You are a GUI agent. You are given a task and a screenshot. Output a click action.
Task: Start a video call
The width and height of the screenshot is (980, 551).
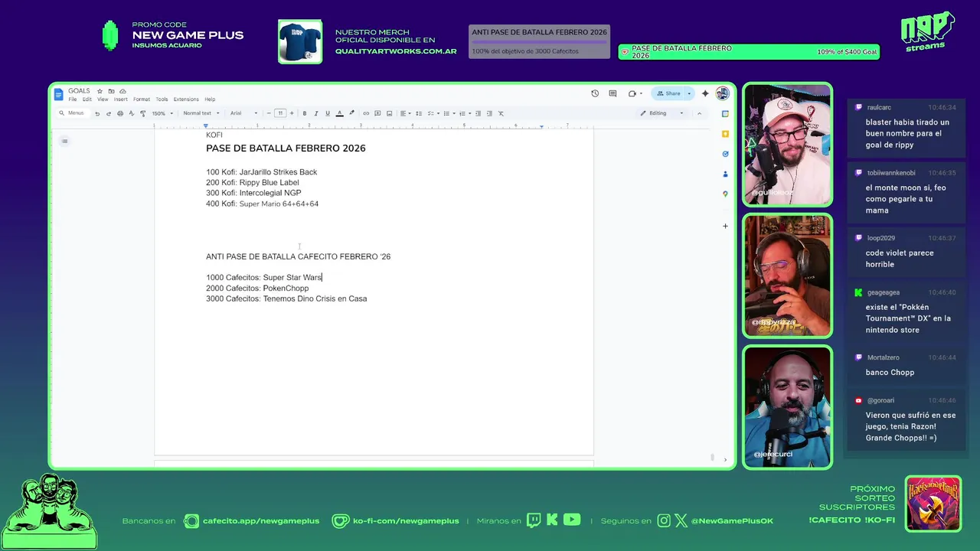632,93
